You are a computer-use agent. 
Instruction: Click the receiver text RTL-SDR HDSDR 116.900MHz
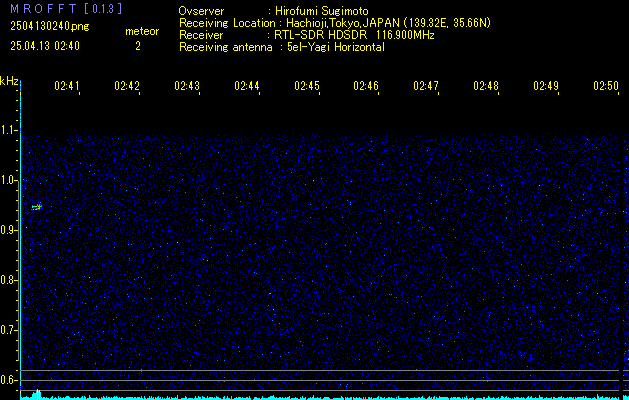[x=354, y=35]
